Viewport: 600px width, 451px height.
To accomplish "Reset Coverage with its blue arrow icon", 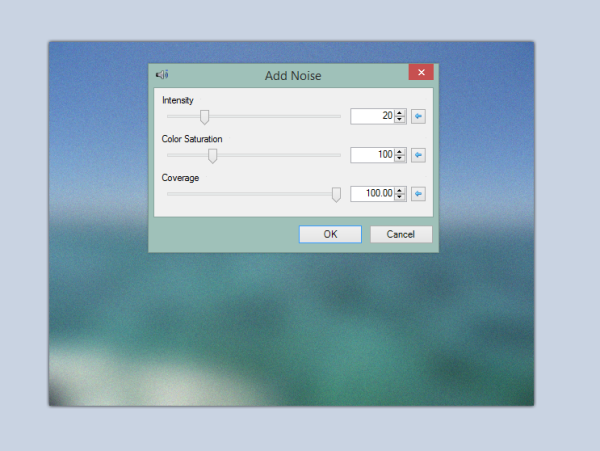I will [x=418, y=194].
